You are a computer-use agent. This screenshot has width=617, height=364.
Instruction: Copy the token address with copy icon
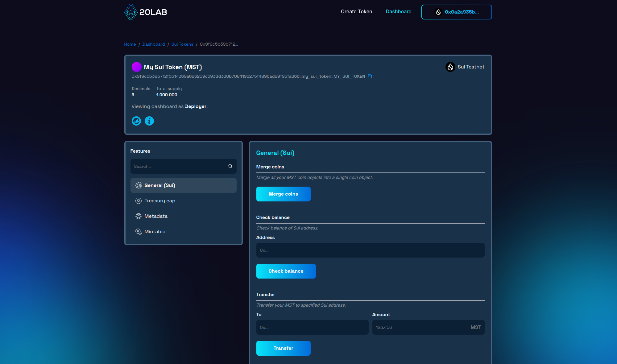click(x=370, y=76)
